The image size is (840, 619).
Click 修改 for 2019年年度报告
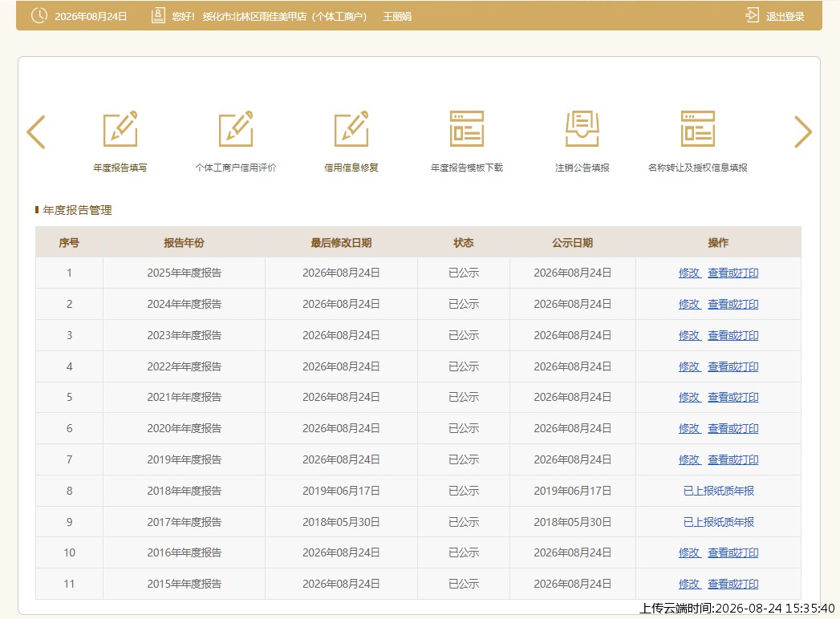click(689, 459)
